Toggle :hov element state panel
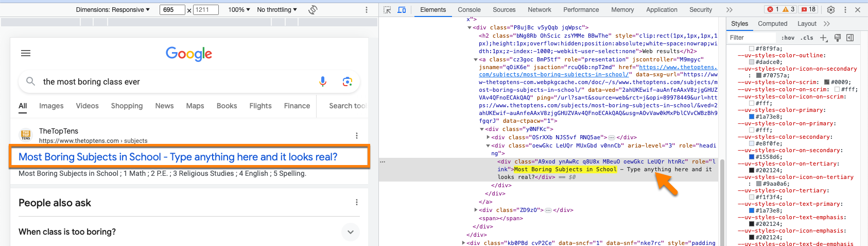 pos(788,38)
